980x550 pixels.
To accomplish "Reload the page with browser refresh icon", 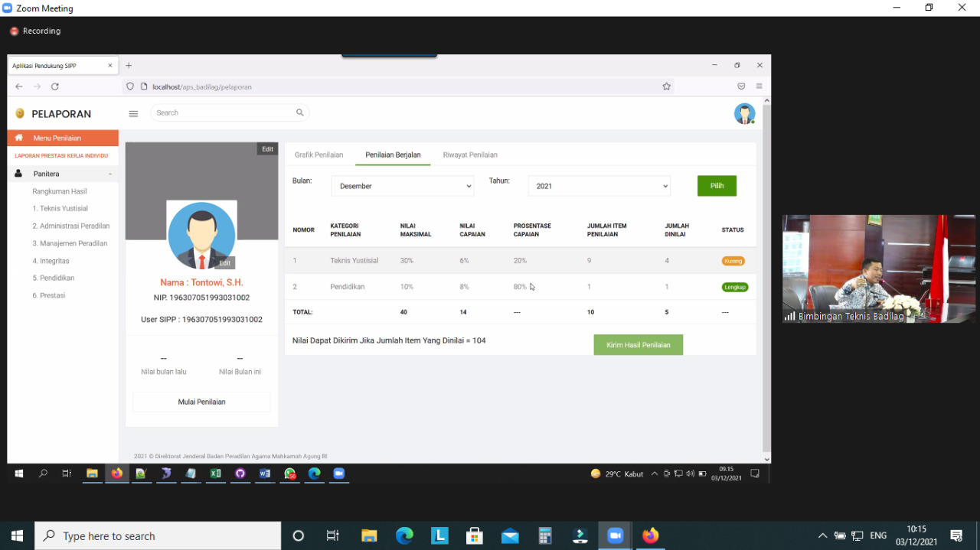I will (x=55, y=86).
